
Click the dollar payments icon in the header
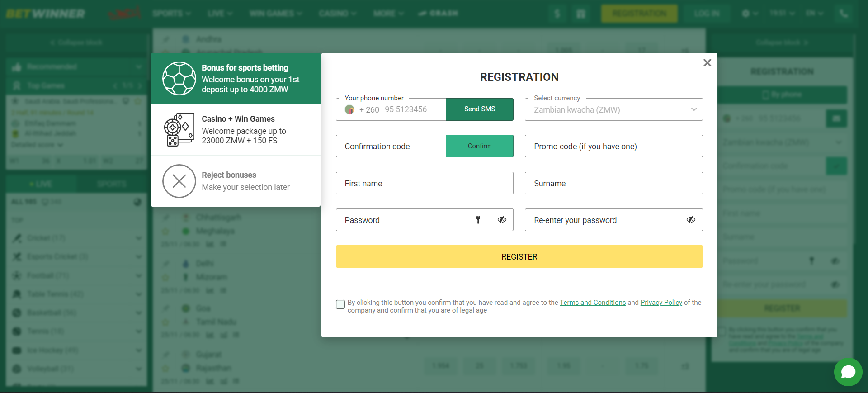(x=557, y=14)
